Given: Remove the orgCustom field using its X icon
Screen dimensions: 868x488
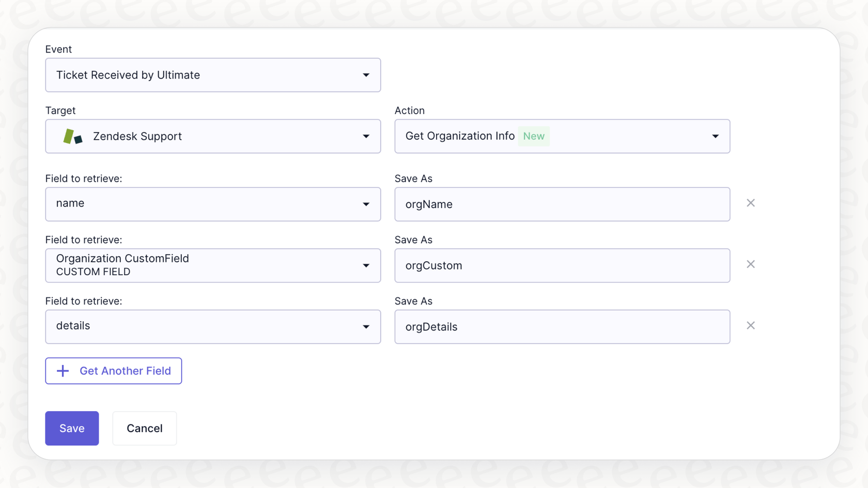Looking at the screenshot, I should pos(751,264).
